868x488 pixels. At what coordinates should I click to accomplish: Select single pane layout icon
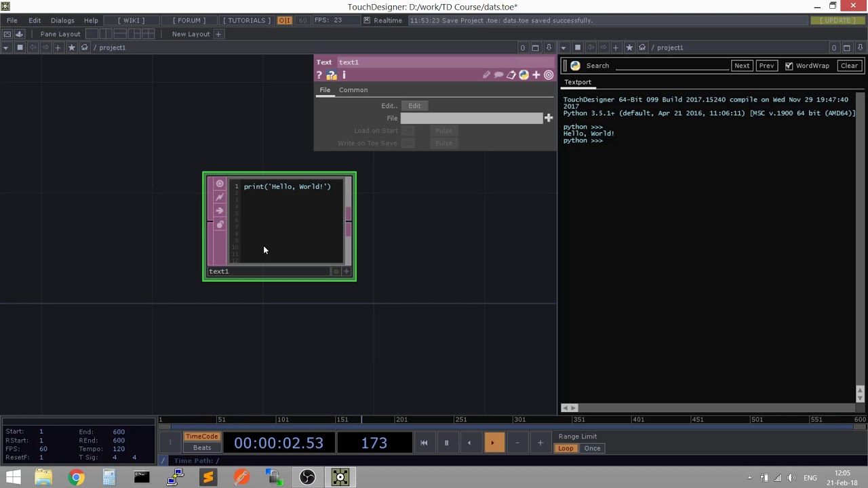[91, 34]
